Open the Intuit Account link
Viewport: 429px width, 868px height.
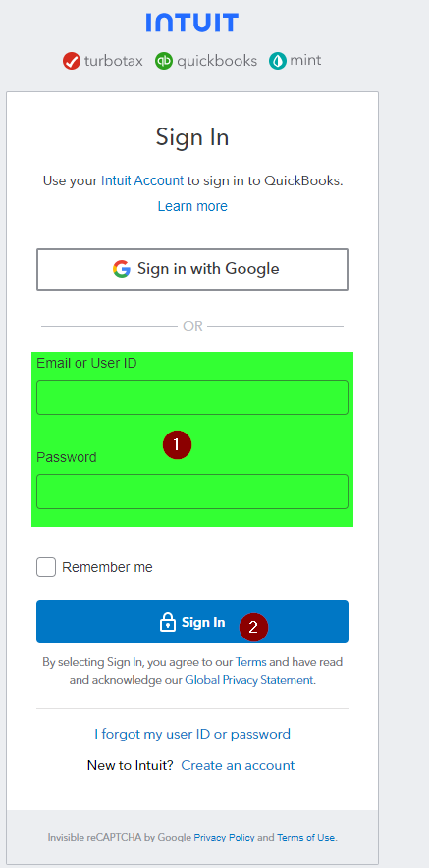tap(142, 180)
